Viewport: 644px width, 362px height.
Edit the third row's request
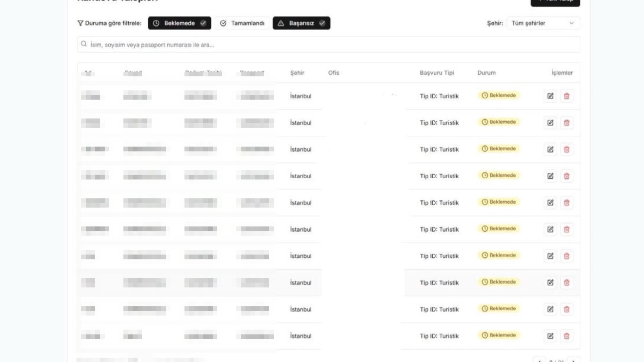(550, 149)
